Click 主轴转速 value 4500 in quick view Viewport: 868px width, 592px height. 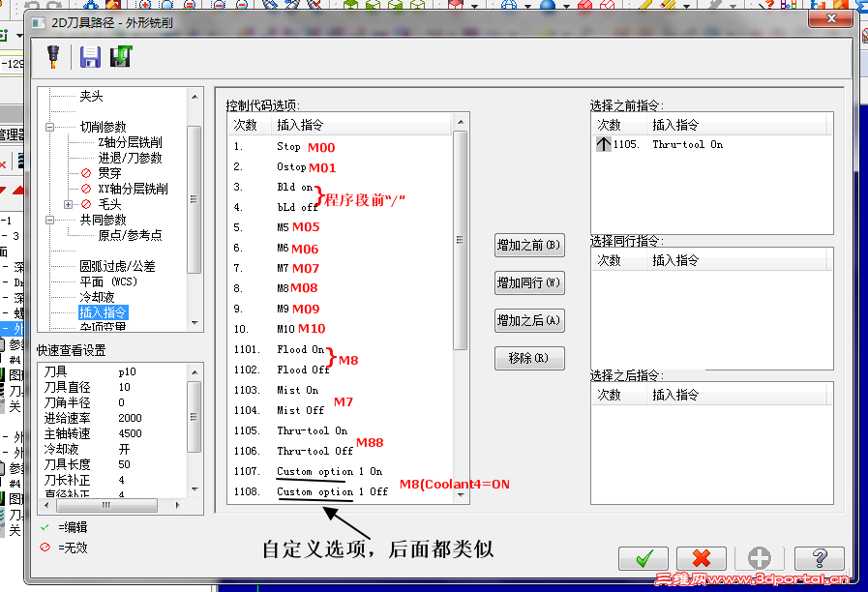pyautogui.click(x=130, y=433)
